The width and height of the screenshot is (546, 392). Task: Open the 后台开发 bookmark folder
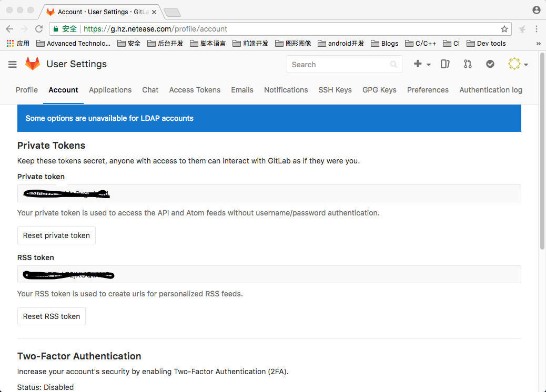point(165,44)
